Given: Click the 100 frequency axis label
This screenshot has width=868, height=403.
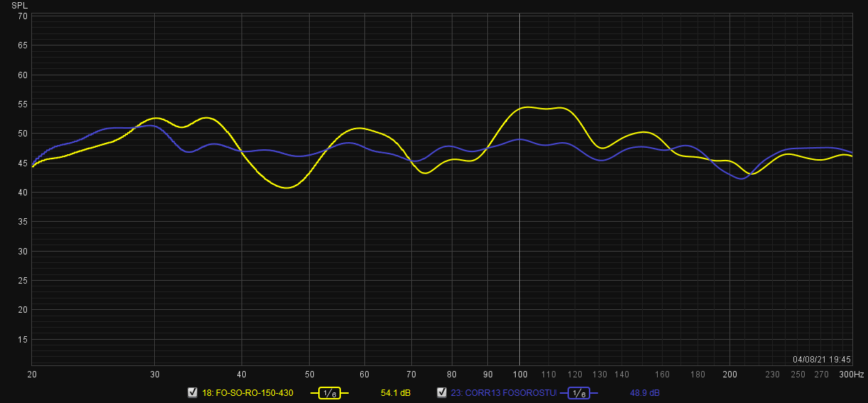Looking at the screenshot, I should click(520, 374).
